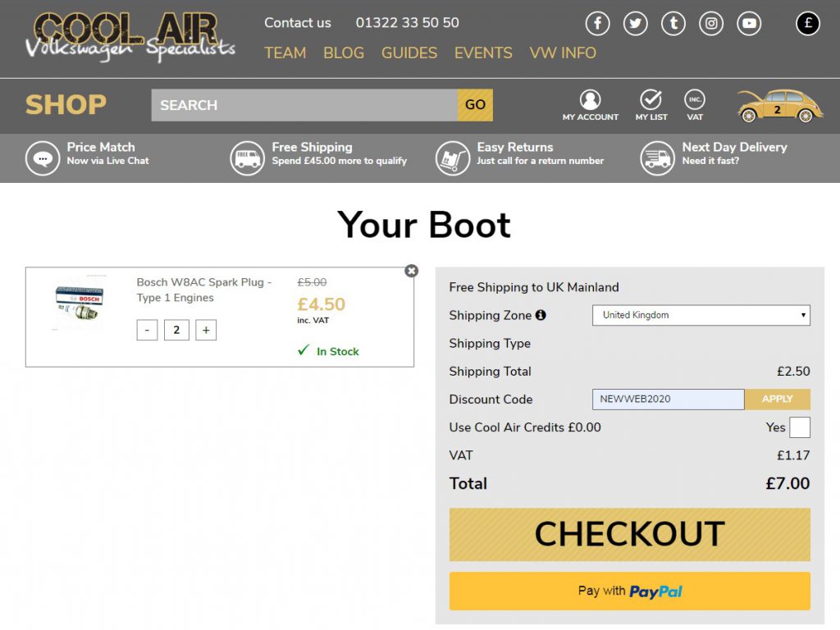Open My Account icon
This screenshot has width=840, height=630.
coord(591,105)
